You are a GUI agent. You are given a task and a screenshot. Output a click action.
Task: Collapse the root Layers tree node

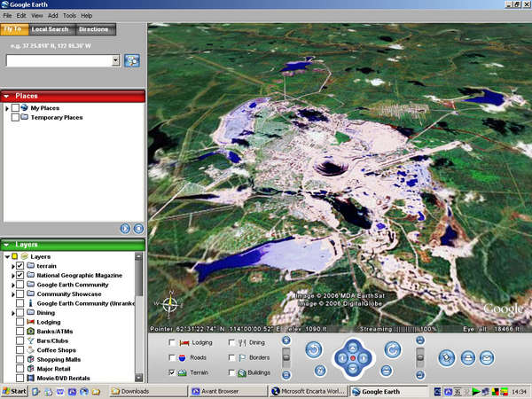pyautogui.click(x=7, y=257)
